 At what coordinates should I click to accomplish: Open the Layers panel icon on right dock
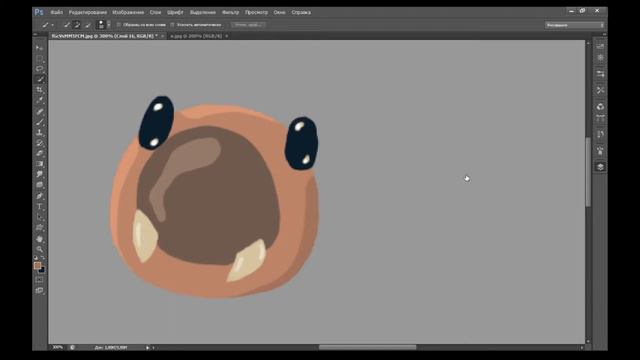point(600,167)
